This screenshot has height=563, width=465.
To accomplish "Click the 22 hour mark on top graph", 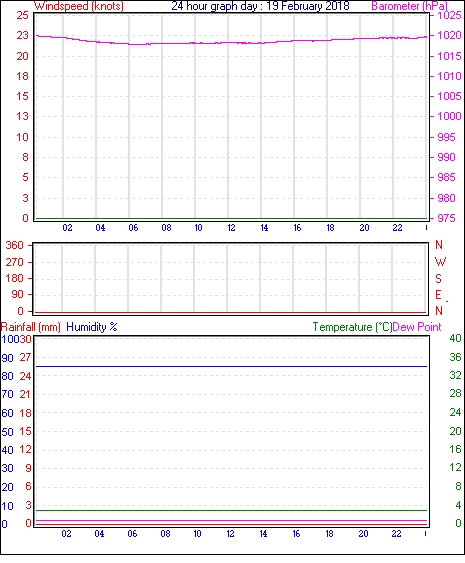I will pyautogui.click(x=397, y=228).
